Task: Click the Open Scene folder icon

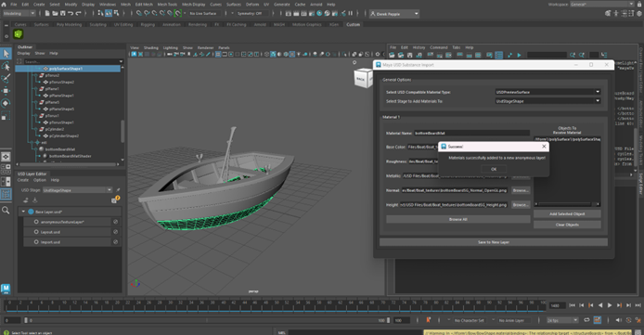Action: click(x=55, y=14)
